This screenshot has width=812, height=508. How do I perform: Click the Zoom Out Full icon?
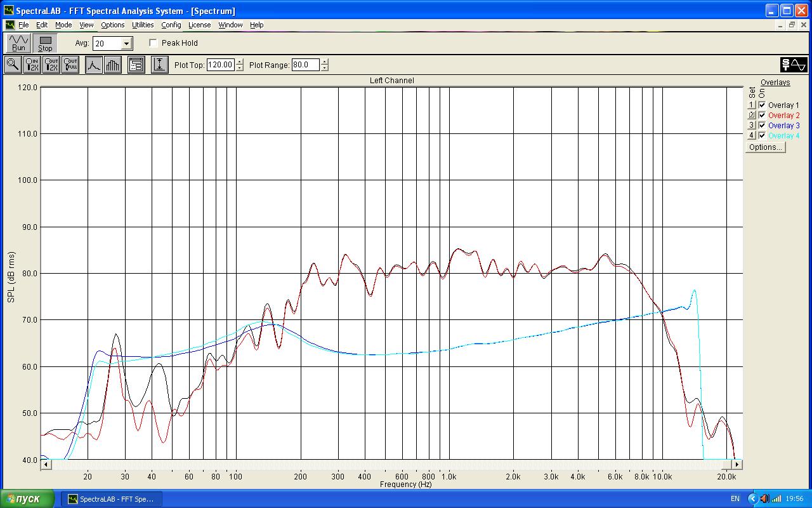click(x=70, y=65)
